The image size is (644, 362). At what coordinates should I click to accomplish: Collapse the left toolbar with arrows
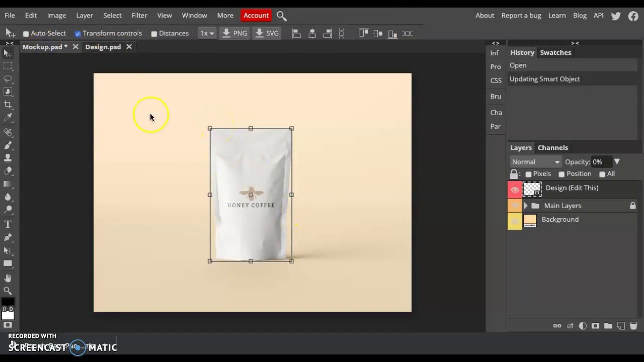pos(9,43)
